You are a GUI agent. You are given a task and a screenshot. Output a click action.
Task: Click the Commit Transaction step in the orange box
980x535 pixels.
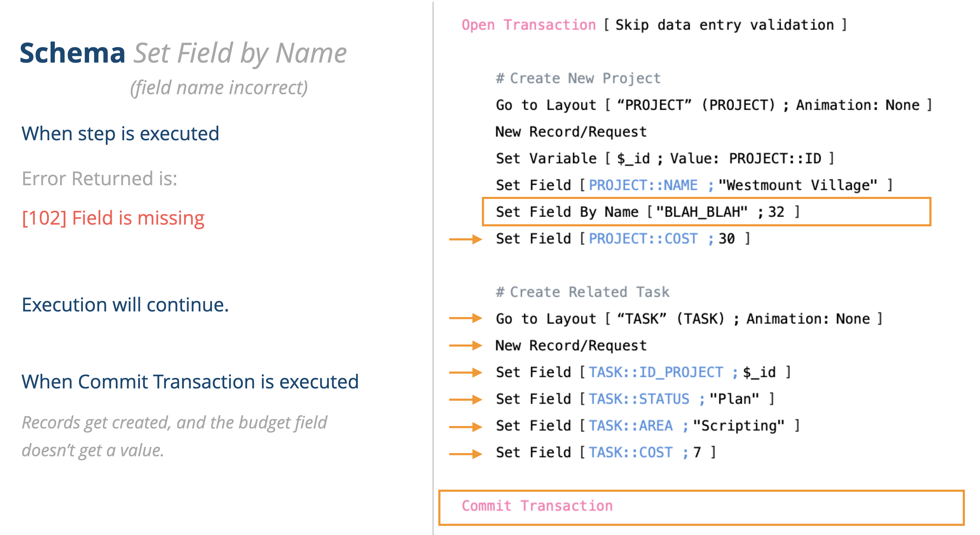(537, 506)
